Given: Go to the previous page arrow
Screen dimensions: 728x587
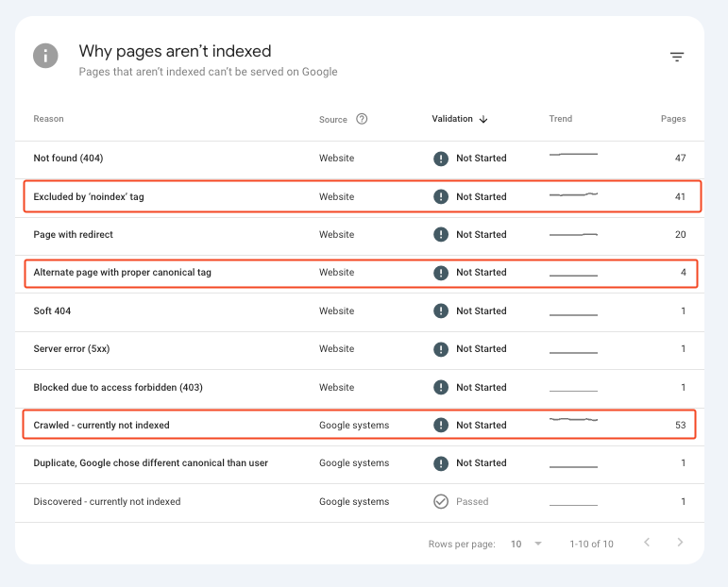Looking at the screenshot, I should point(647,543).
